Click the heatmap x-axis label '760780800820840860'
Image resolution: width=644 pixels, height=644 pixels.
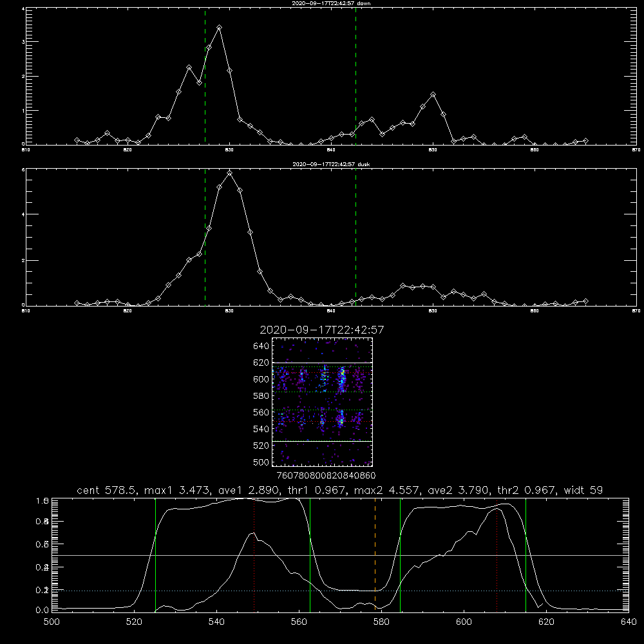[326, 475]
